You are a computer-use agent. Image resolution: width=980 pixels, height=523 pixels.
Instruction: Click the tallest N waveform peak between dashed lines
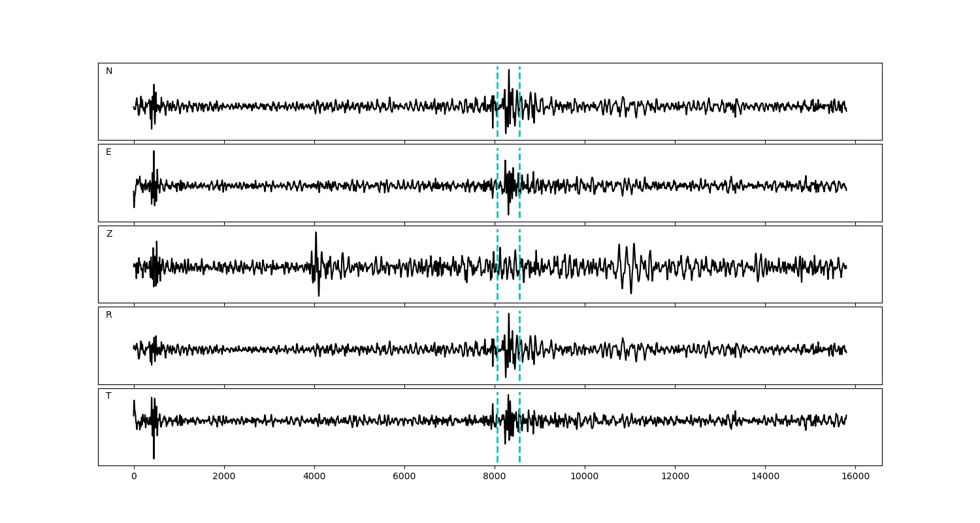click(x=508, y=71)
